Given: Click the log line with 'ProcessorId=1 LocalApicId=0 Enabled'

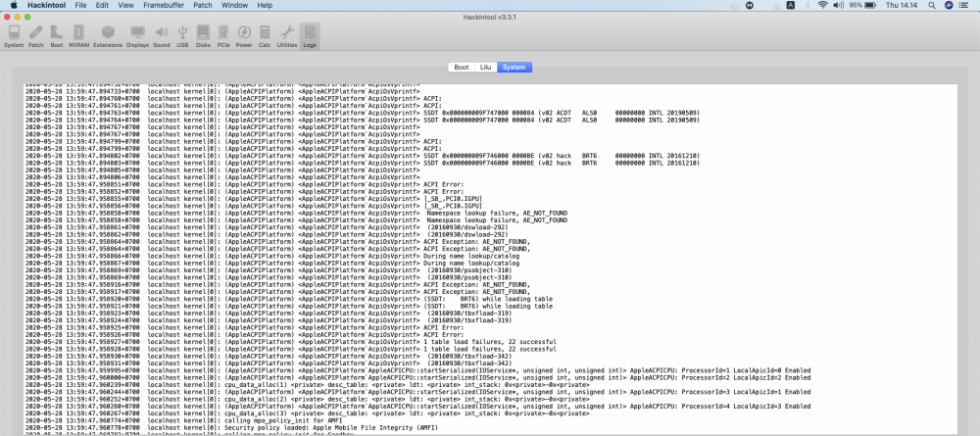Looking at the screenshot, I should (417, 370).
